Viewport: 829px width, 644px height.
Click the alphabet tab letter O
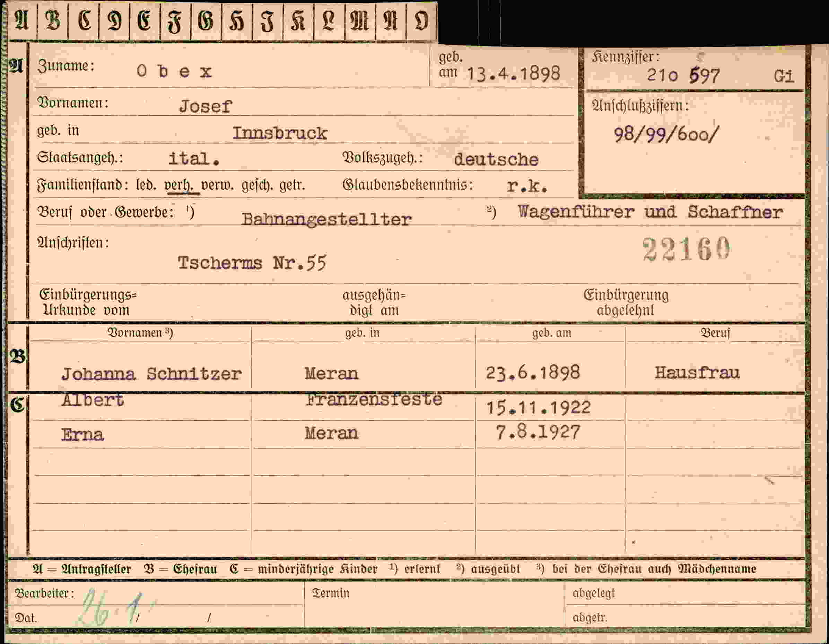pos(421,20)
